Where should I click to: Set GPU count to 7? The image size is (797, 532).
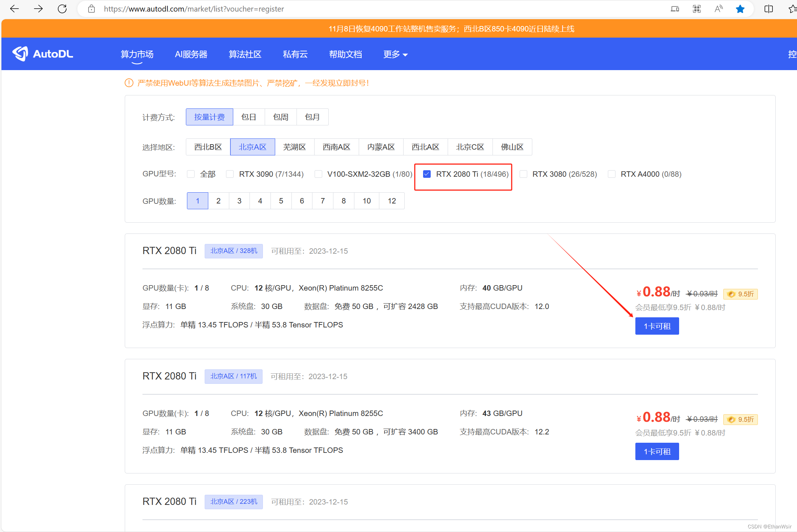click(323, 201)
